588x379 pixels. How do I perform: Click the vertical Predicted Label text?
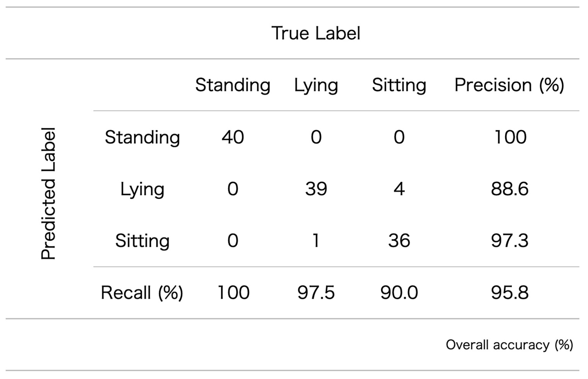pos(48,193)
